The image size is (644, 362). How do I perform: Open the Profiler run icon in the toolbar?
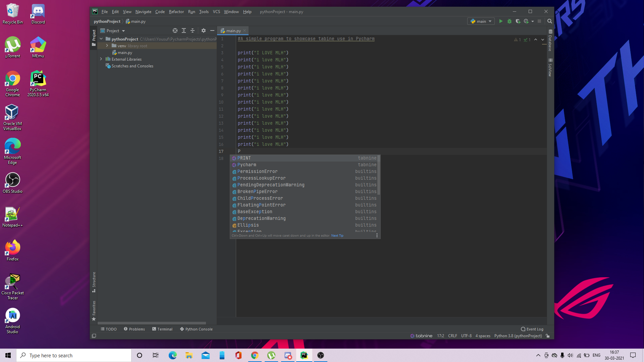527,21
